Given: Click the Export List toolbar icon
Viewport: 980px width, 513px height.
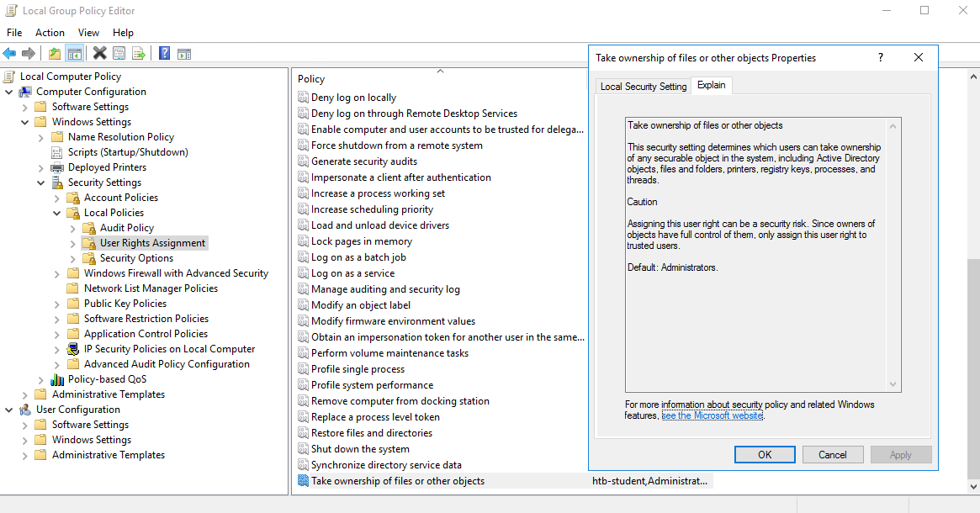Looking at the screenshot, I should click(139, 54).
